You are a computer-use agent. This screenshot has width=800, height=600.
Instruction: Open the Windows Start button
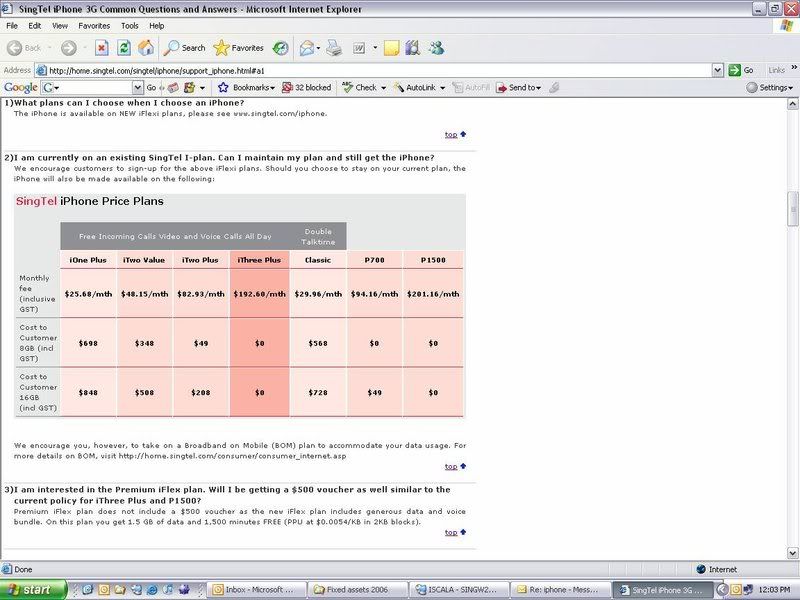34,590
